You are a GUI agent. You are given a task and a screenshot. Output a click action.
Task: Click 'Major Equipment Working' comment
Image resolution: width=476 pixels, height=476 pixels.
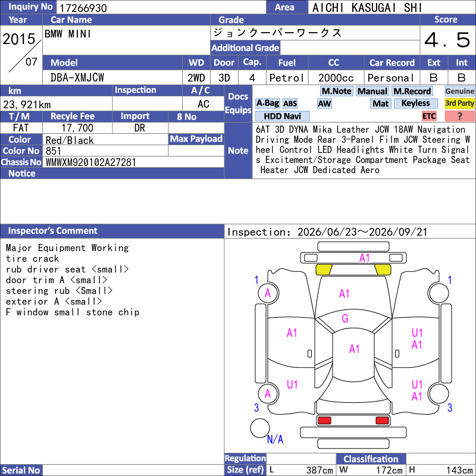[67, 248]
